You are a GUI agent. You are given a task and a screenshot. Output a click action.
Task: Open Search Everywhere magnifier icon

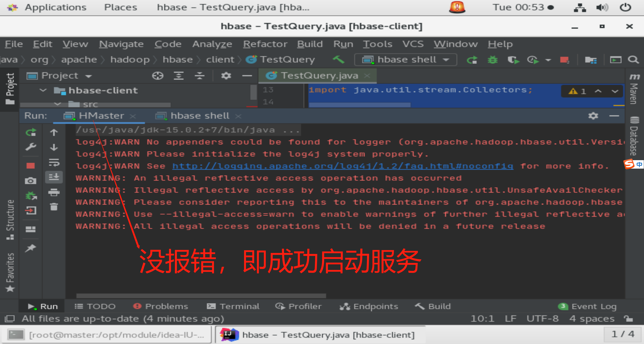tap(633, 60)
